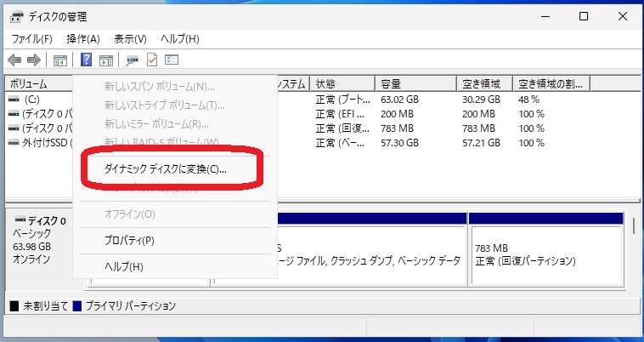Click the checklist settings toolbar icon
The height and width of the screenshot is (342, 644).
pyautogui.click(x=172, y=60)
